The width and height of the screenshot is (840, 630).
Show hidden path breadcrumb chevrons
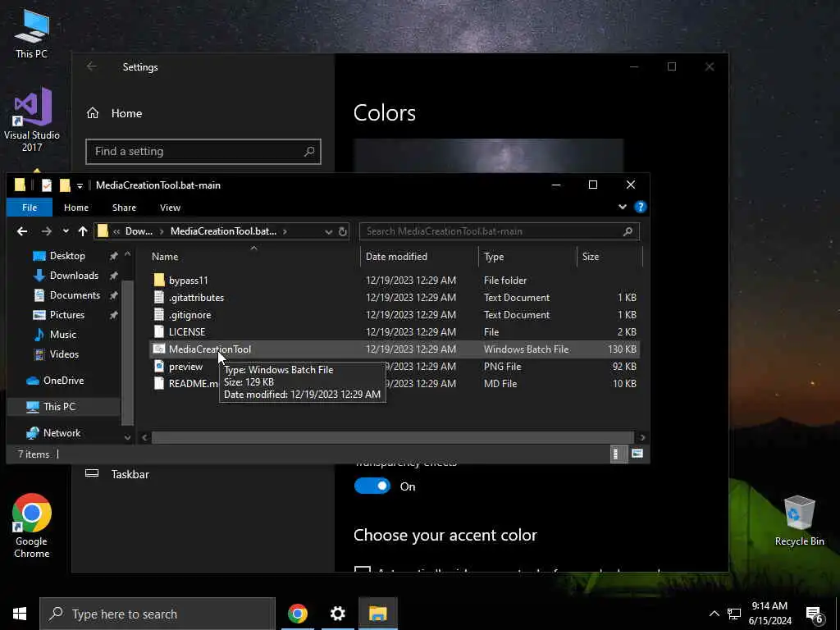(116, 231)
